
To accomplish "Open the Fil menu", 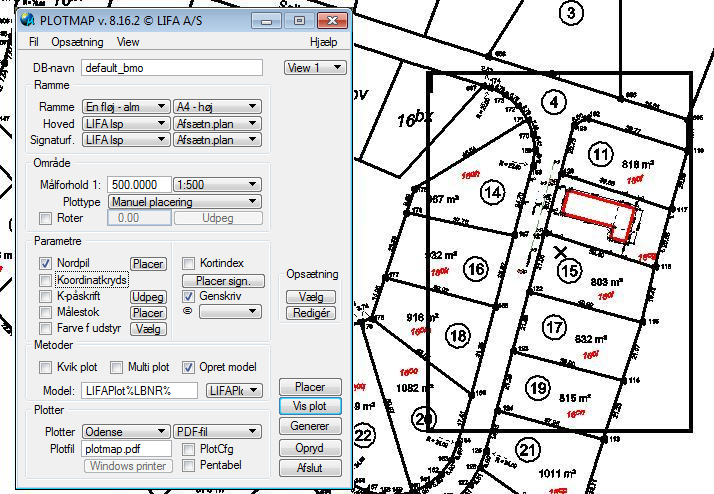I will tap(33, 42).
